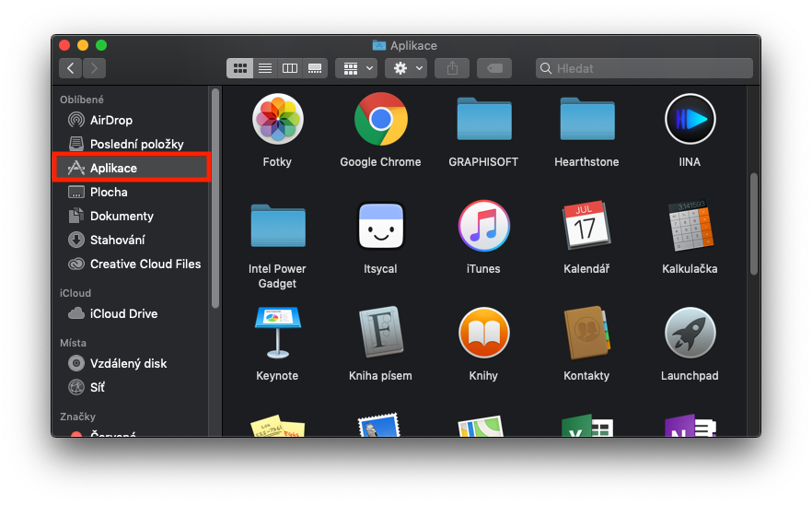Select the Knihy app icon
This screenshot has width=812, height=505.
pos(483,333)
